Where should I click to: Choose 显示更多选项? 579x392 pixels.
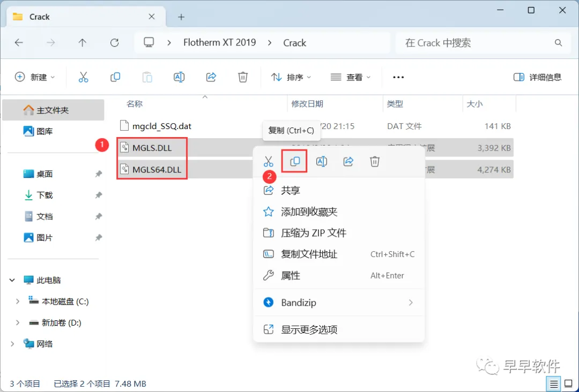(x=339, y=329)
